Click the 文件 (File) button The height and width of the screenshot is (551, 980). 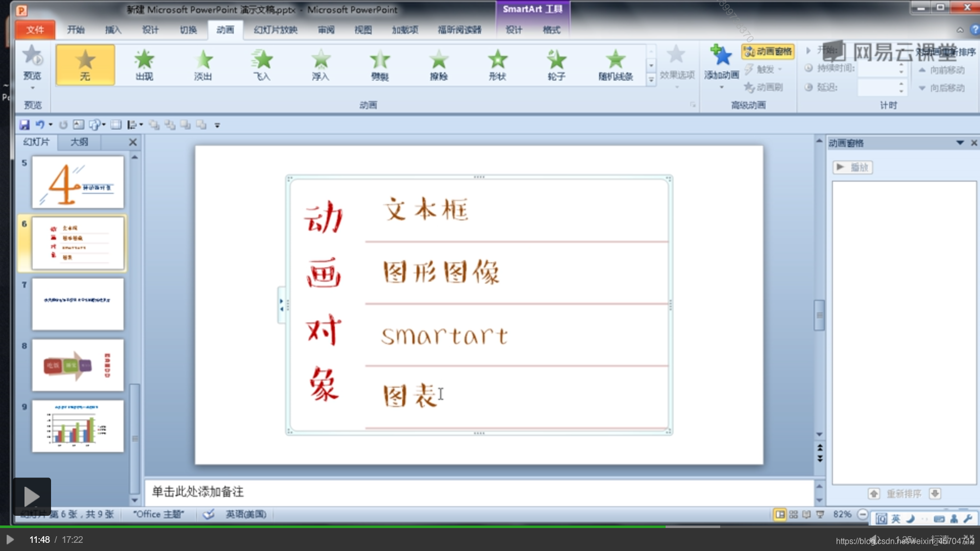point(35,30)
